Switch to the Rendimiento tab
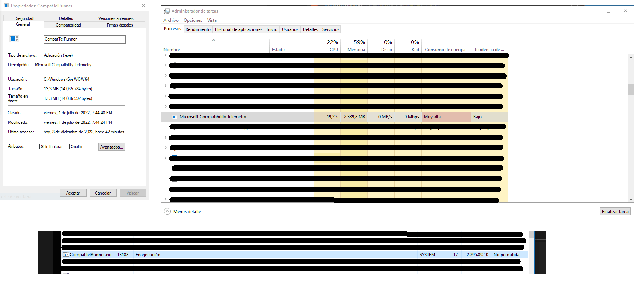 198,29
